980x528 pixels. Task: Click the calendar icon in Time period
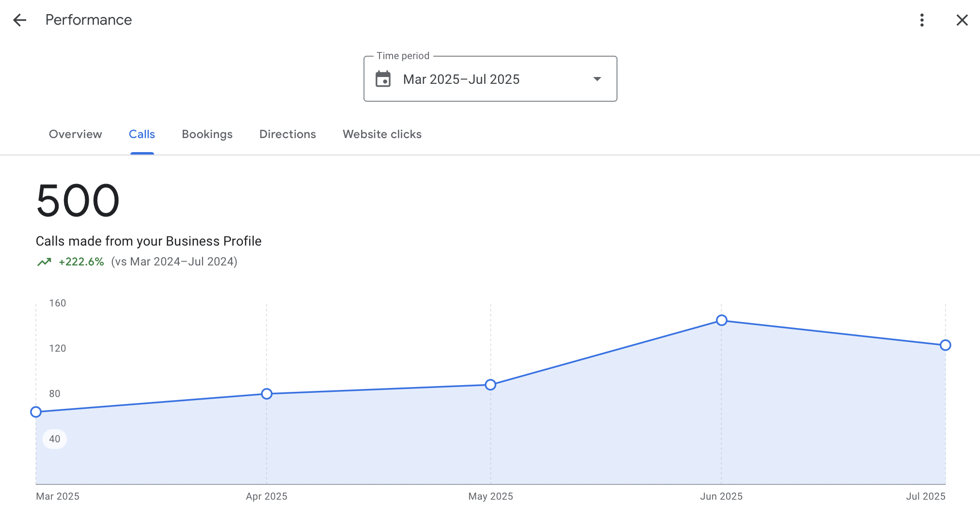point(383,79)
